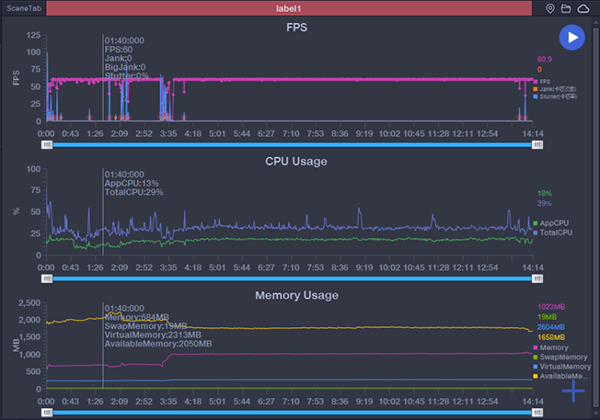Toggle the SwapMemory legend entry

558,356
